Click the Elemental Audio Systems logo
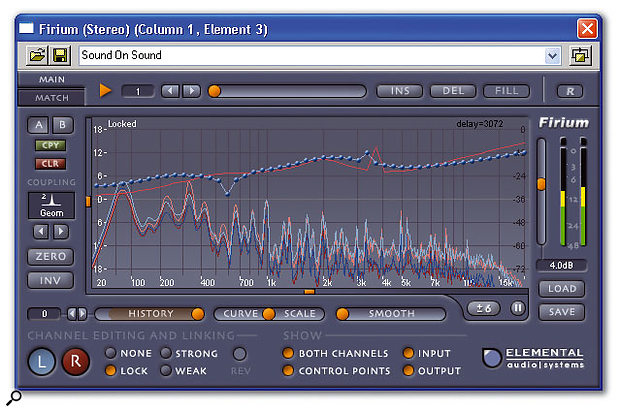Image resolution: width=620 pixels, height=412 pixels. click(x=533, y=358)
